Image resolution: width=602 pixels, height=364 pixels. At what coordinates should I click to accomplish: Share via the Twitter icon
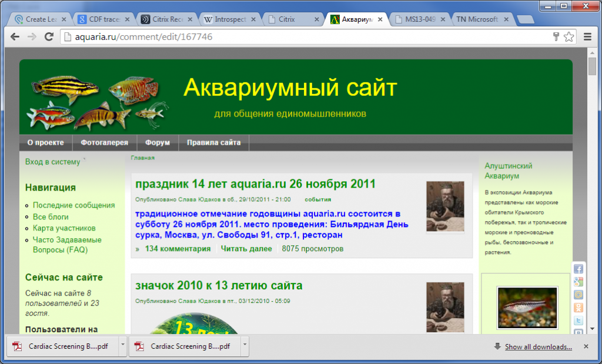[x=578, y=320]
